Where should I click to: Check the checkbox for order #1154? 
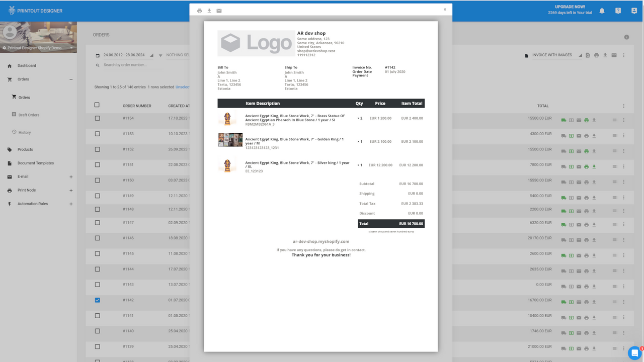(x=97, y=119)
